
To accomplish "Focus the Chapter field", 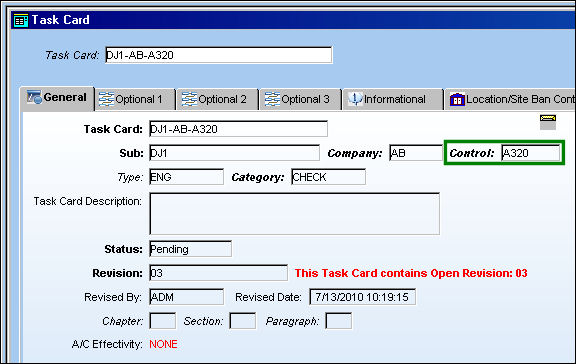I will (x=163, y=321).
